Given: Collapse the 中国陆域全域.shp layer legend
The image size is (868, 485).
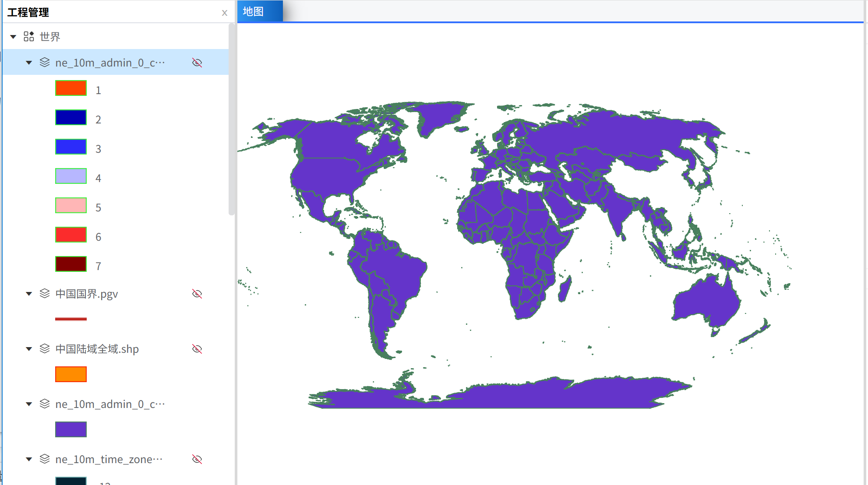Looking at the screenshot, I should (29, 349).
